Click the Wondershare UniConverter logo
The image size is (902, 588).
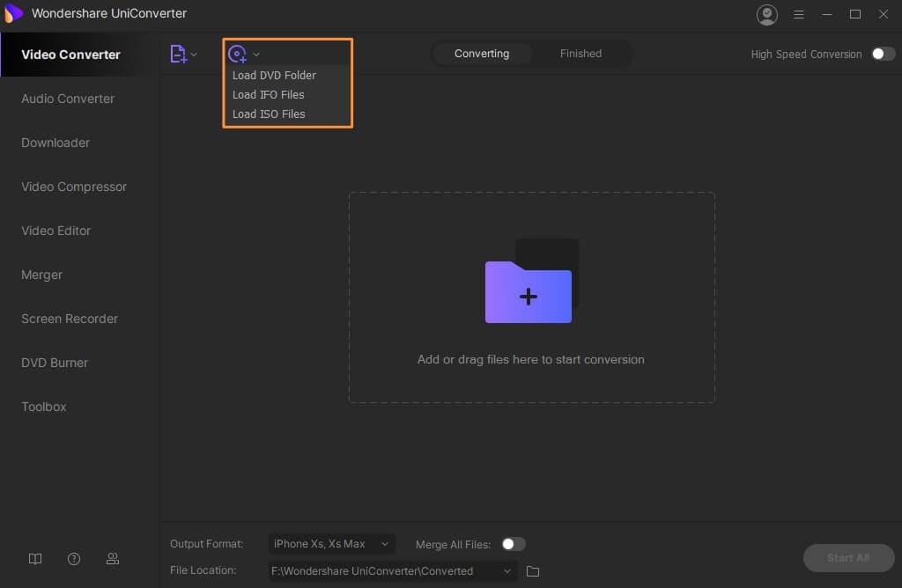(13, 13)
